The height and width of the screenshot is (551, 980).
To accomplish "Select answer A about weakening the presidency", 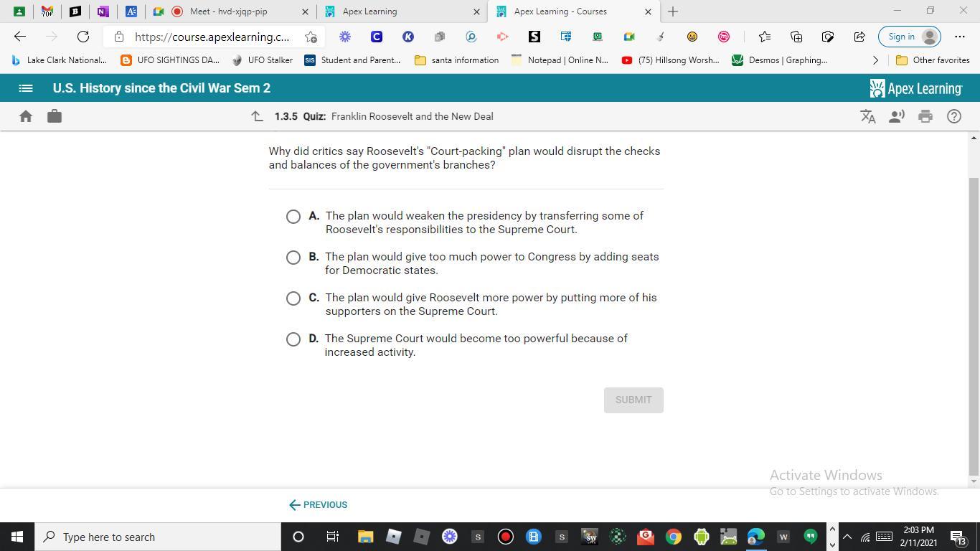I will (x=293, y=217).
